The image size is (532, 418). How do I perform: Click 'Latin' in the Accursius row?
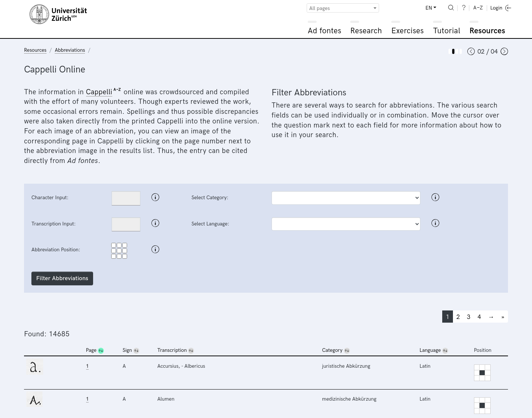pyautogui.click(x=425, y=366)
